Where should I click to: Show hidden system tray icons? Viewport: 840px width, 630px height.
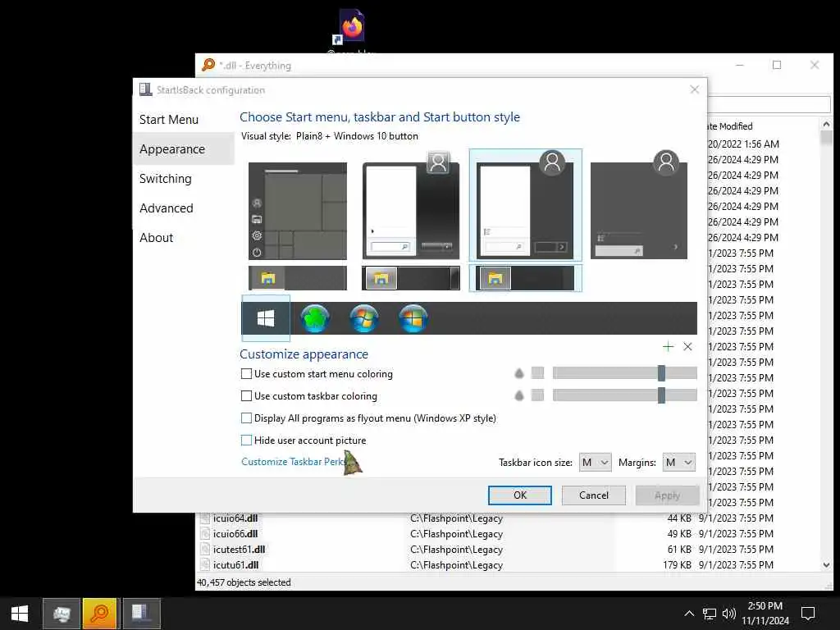click(689, 614)
